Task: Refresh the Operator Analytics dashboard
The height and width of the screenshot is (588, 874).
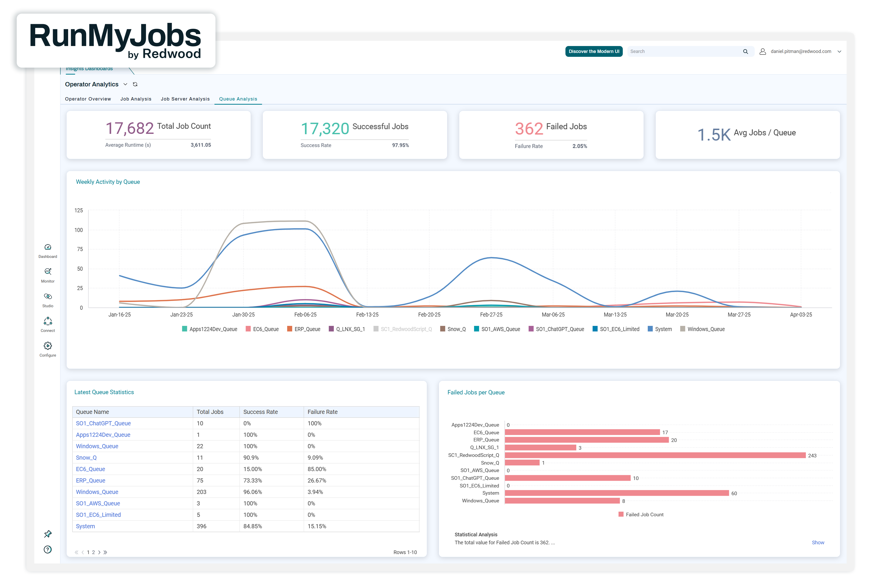Action: (x=135, y=84)
